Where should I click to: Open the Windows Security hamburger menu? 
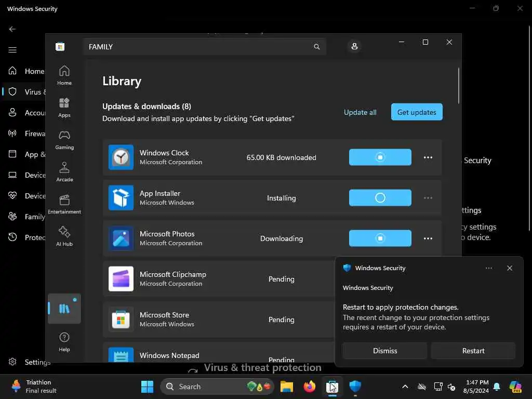tap(12, 50)
